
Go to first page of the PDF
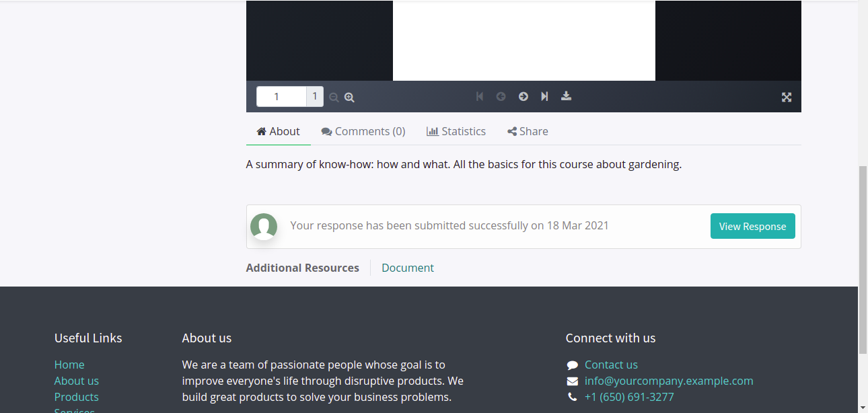480,96
